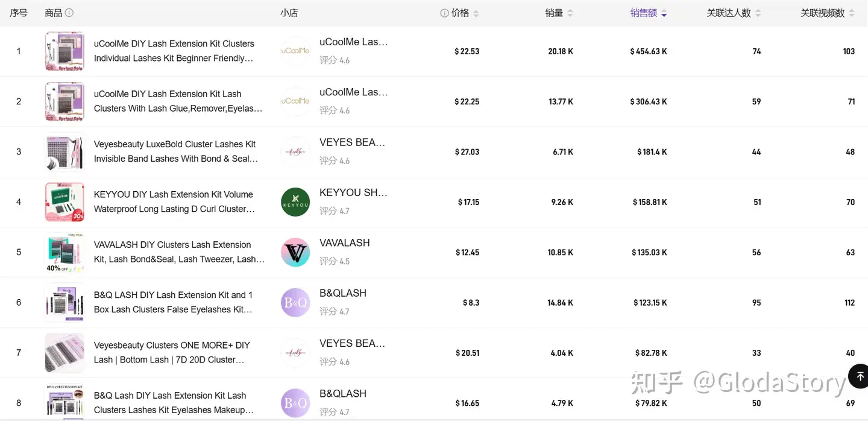Screen dimensions: 868x421
Task: Open uCoolMe Individual Lashes Kit Beginner Friendly product
Action: point(174,51)
